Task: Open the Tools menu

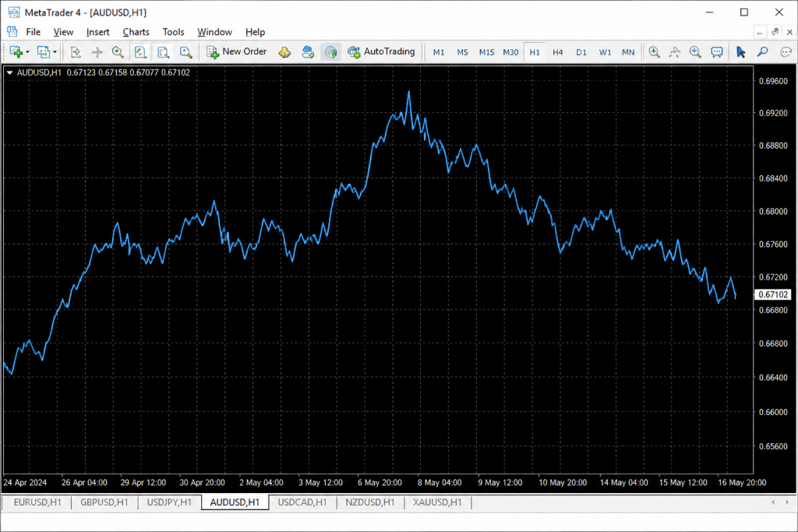Action: [x=173, y=32]
